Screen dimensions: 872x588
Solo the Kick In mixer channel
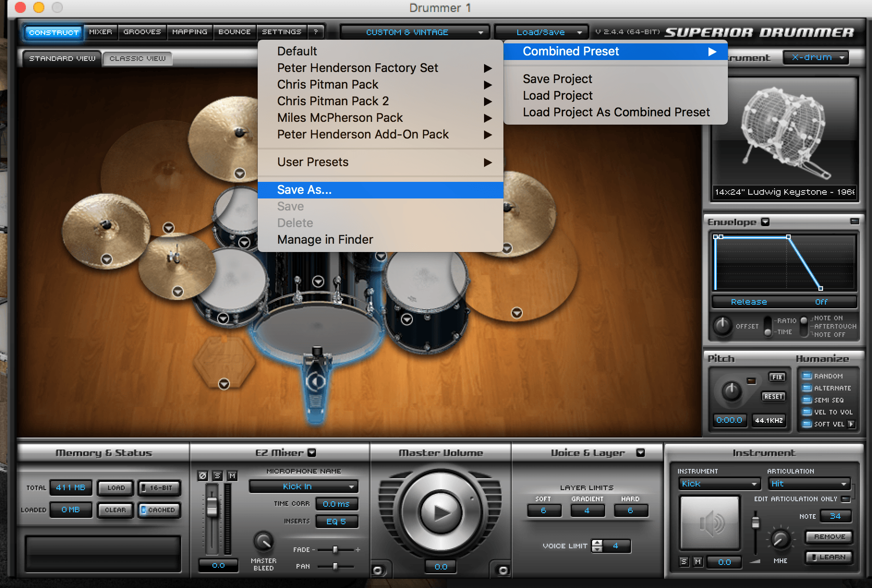217,475
